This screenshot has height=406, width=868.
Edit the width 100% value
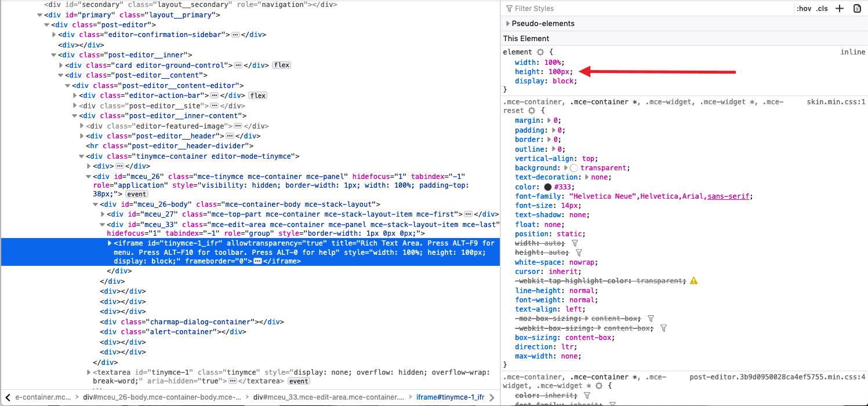pyautogui.click(x=553, y=63)
